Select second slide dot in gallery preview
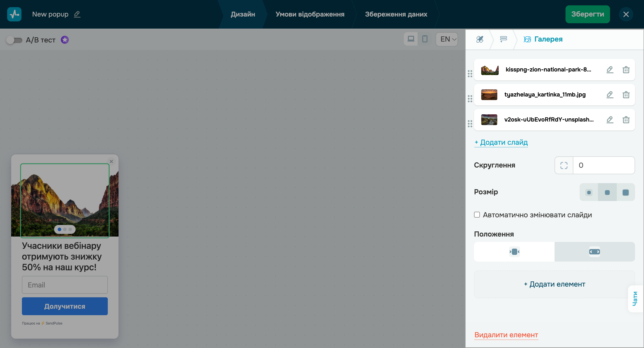Viewport: 644px width, 348px height. click(65, 229)
